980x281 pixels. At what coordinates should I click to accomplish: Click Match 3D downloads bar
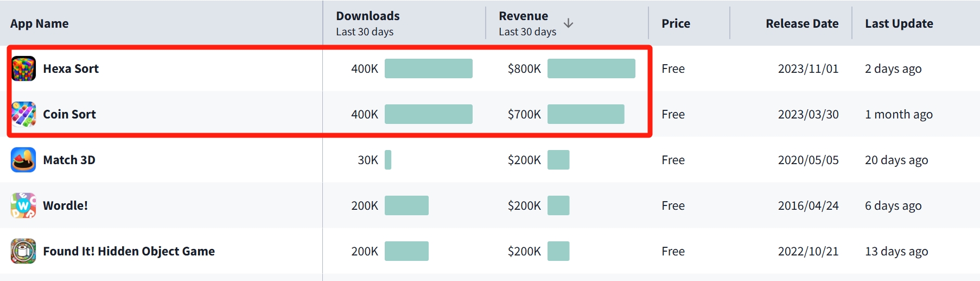pos(388,160)
